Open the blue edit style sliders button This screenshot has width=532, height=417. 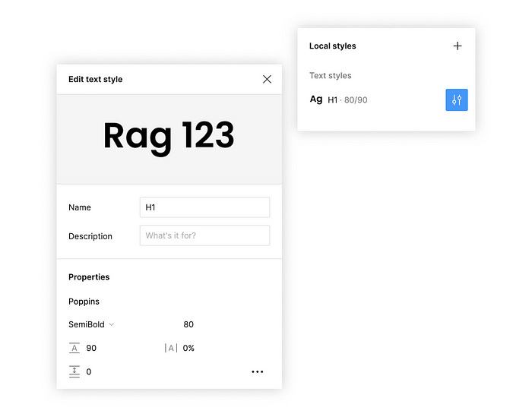(457, 100)
